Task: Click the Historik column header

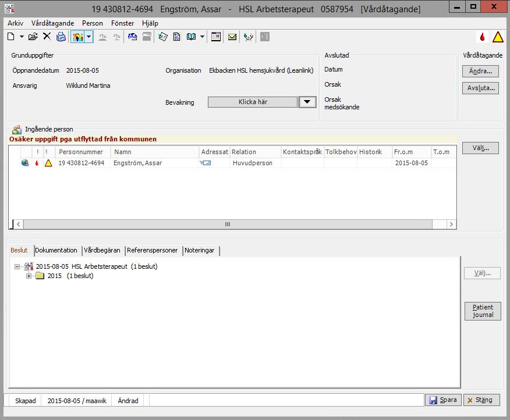Action: 374,152
